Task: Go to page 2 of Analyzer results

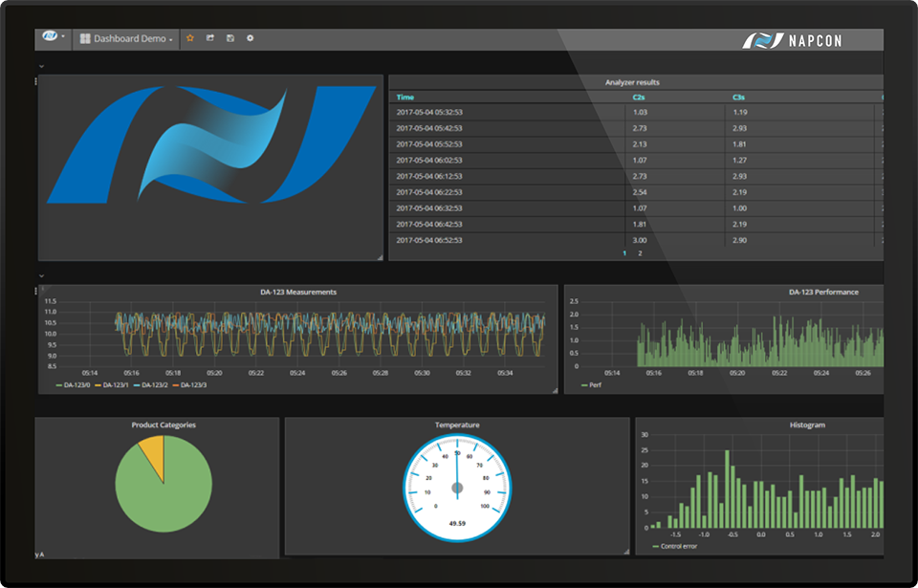Action: pos(640,253)
